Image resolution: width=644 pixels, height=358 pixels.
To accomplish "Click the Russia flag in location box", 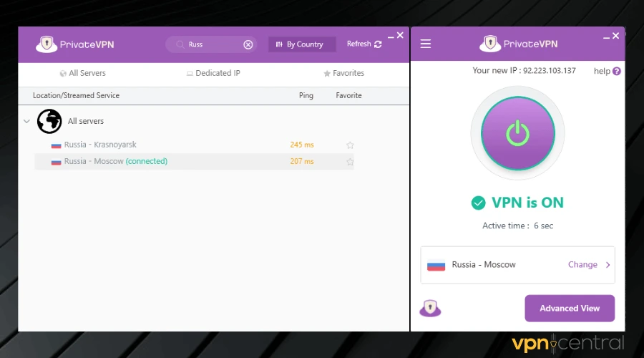I will [436, 265].
